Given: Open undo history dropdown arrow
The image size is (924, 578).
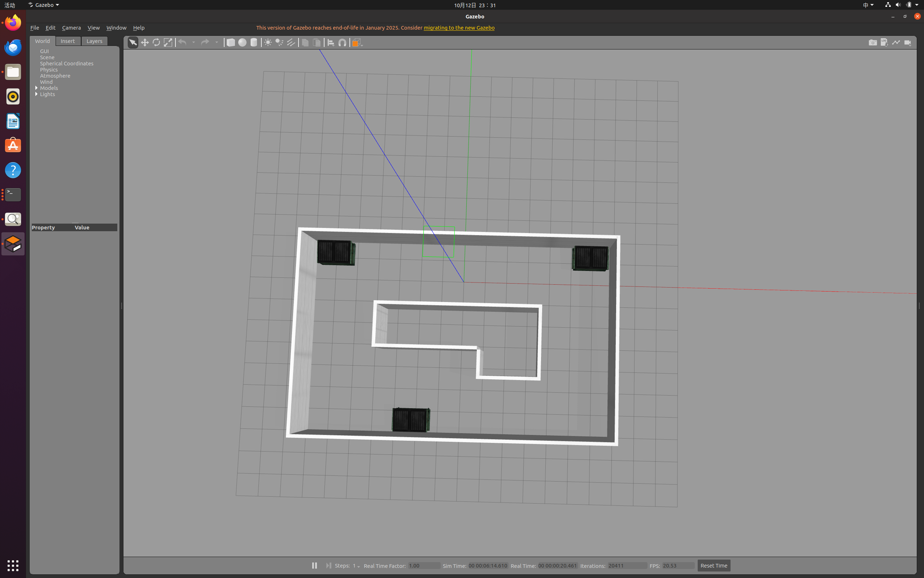Looking at the screenshot, I should 193,42.
